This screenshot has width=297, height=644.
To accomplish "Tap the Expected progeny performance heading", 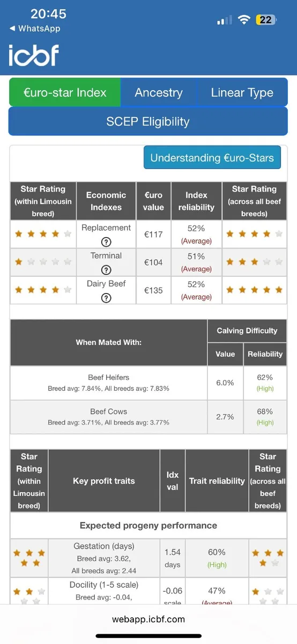I will [x=148, y=525].
